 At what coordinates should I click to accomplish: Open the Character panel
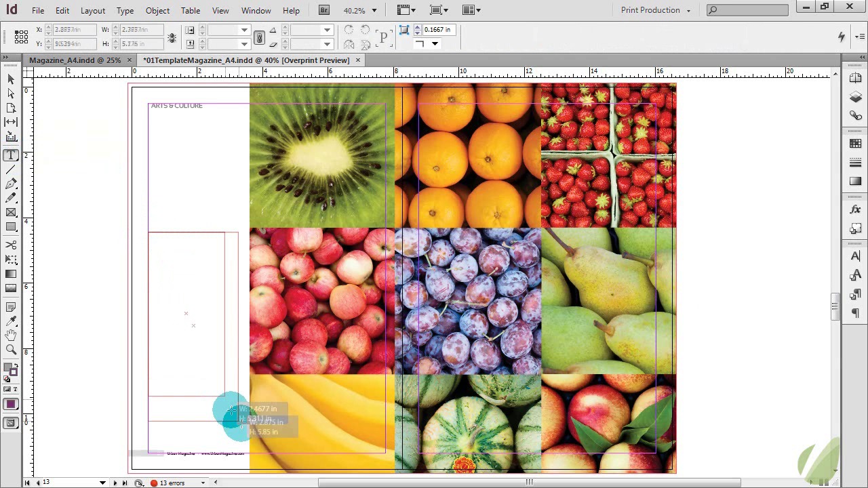[855, 256]
